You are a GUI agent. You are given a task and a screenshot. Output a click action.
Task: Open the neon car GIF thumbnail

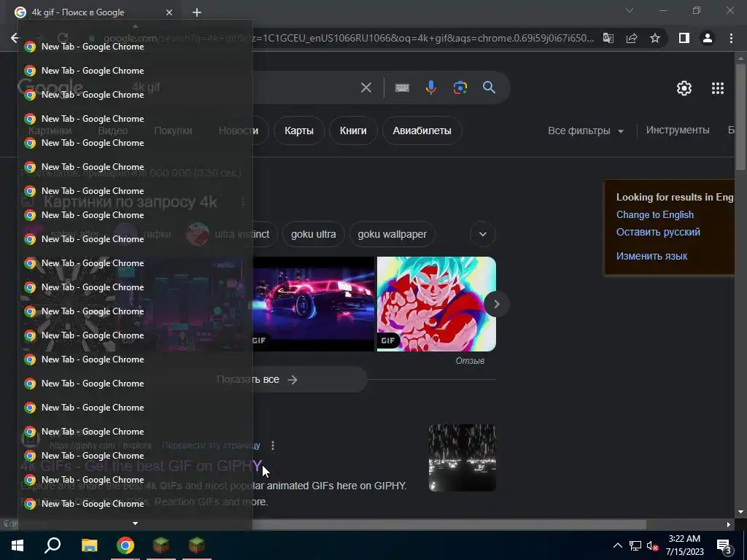(x=313, y=304)
